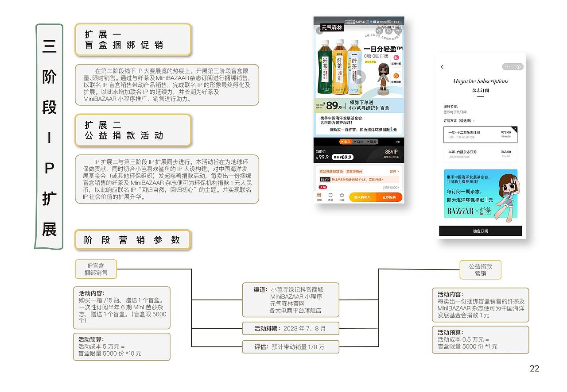Switch to the 宝贝 tab

click(x=346, y=142)
